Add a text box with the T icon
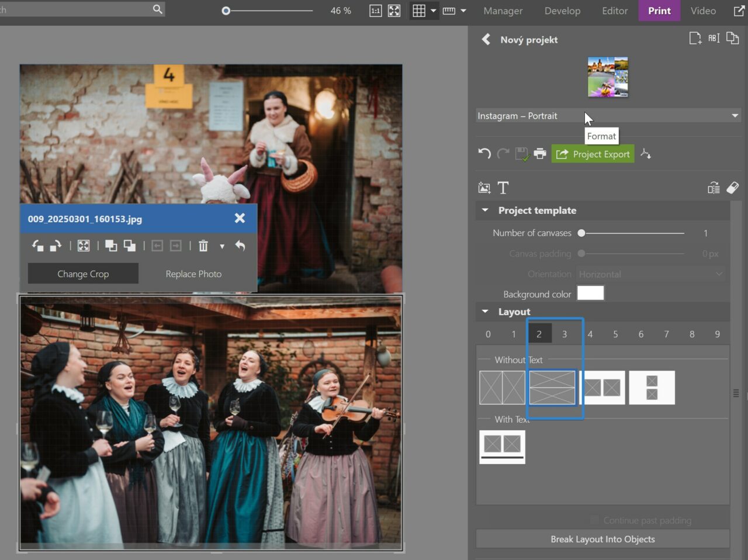This screenshot has height=560, width=748. point(503,188)
